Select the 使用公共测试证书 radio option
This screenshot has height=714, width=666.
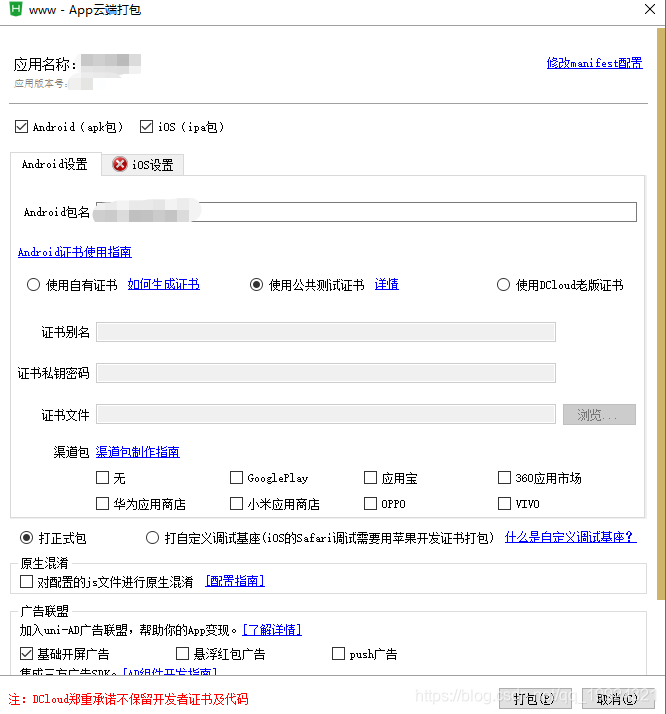(256, 285)
